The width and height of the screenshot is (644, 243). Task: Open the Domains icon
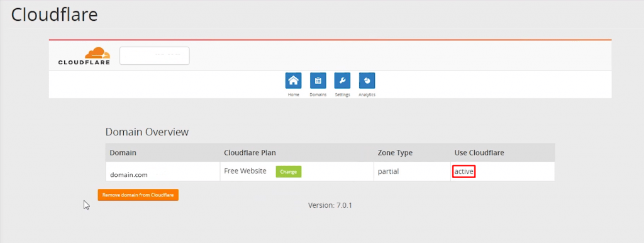(318, 81)
